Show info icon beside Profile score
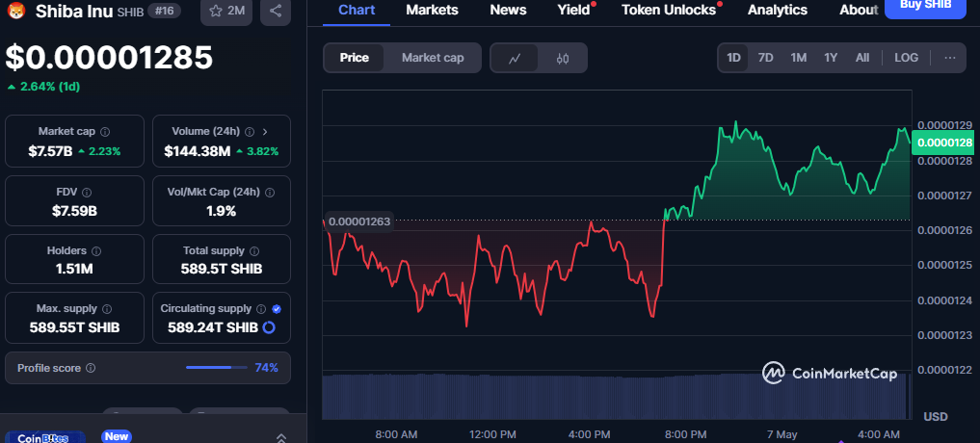The width and height of the screenshot is (980, 443). coord(91,368)
